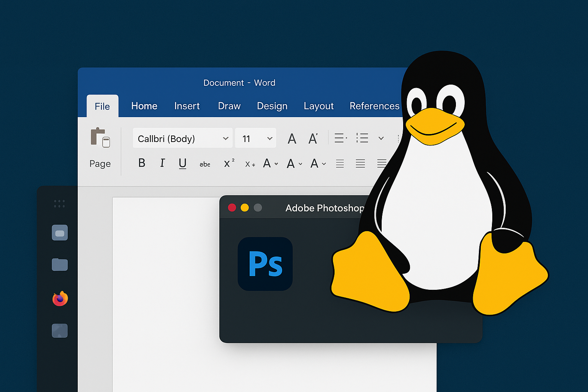Open first A text effects dropdown
The image size is (588, 392).
(x=271, y=163)
